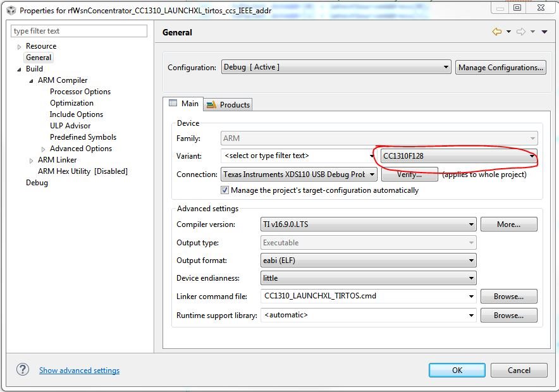Viewport: 559px width, 392px height.
Task: Open the Variant filter combo box
Action: [298, 156]
